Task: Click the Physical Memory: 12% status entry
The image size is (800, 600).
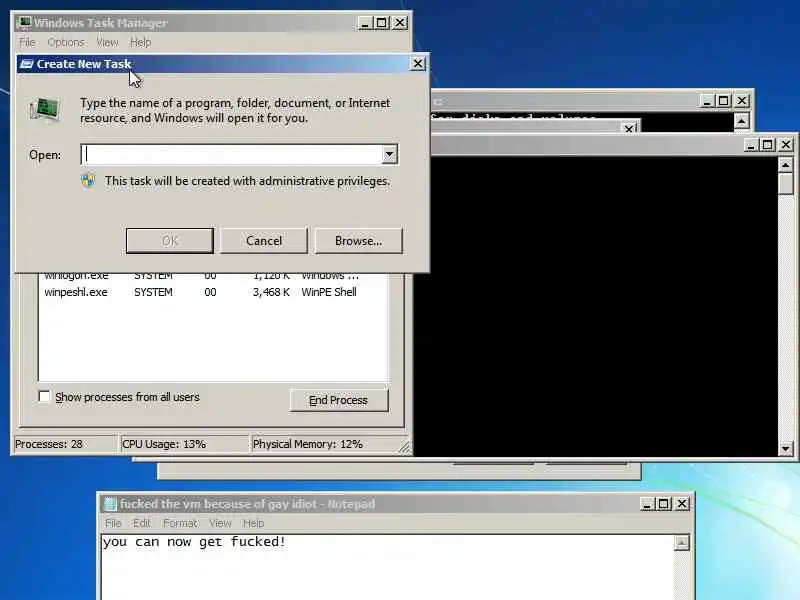Action: (x=327, y=444)
